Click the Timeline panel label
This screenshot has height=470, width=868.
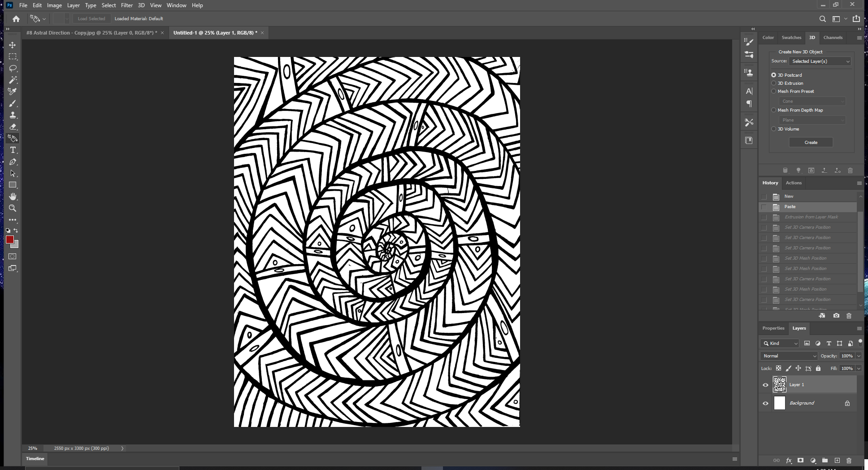point(35,458)
